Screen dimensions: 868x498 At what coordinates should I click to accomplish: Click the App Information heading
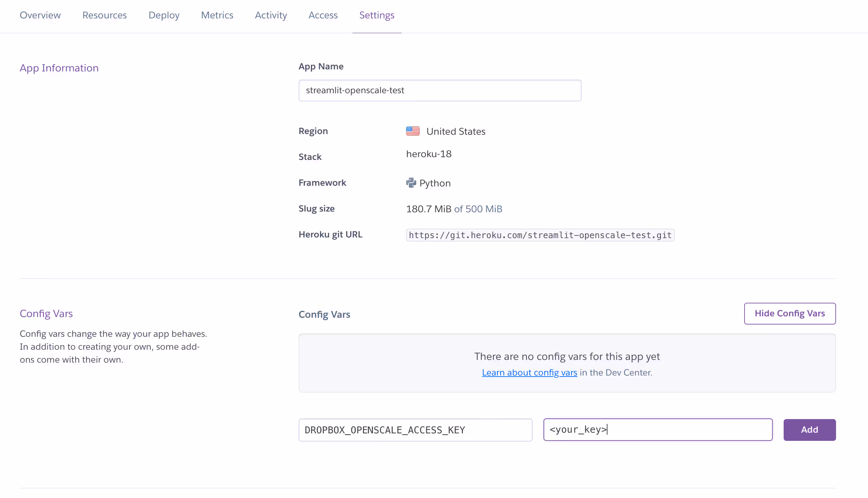point(59,68)
